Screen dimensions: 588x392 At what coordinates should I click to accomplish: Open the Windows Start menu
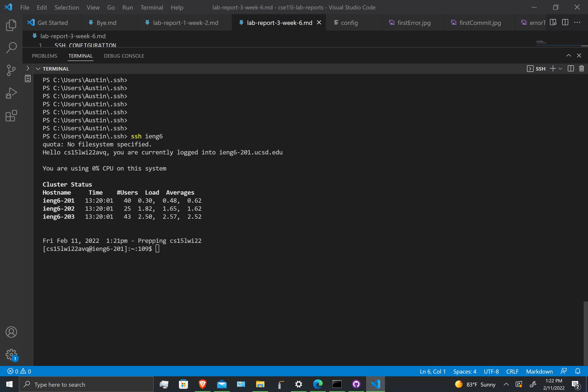tap(9, 384)
